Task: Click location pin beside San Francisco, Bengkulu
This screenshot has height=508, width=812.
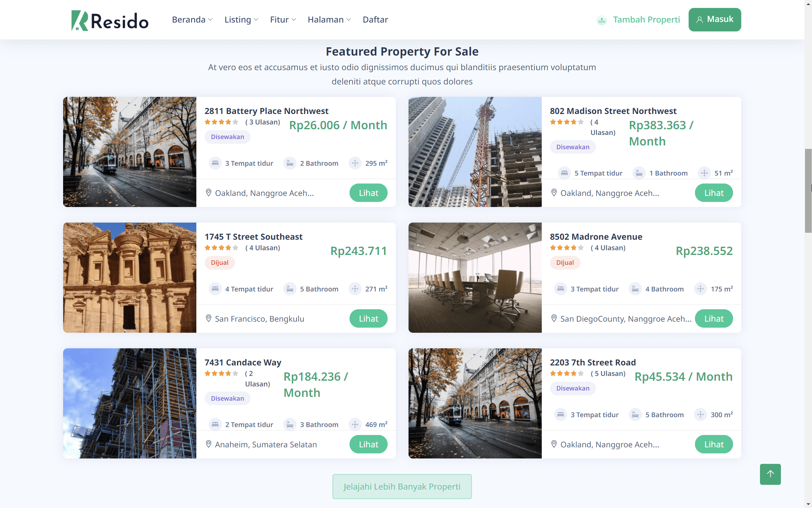Action: coord(208,318)
